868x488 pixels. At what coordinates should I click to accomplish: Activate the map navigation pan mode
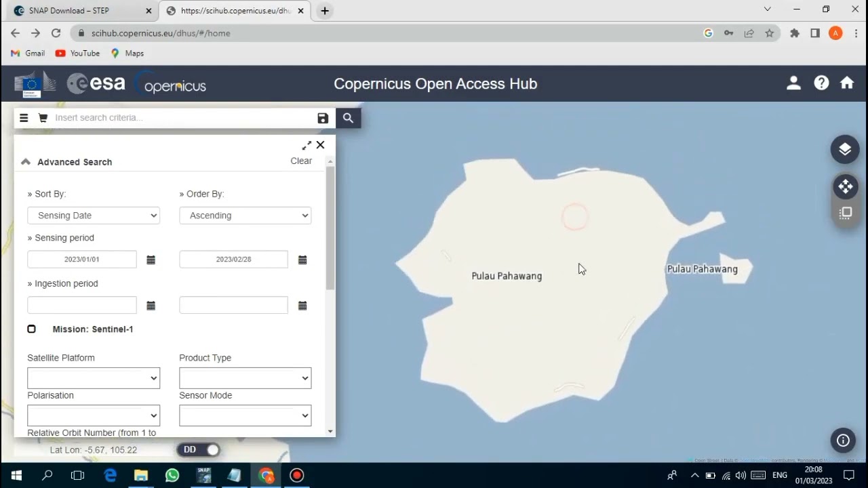pos(845,186)
